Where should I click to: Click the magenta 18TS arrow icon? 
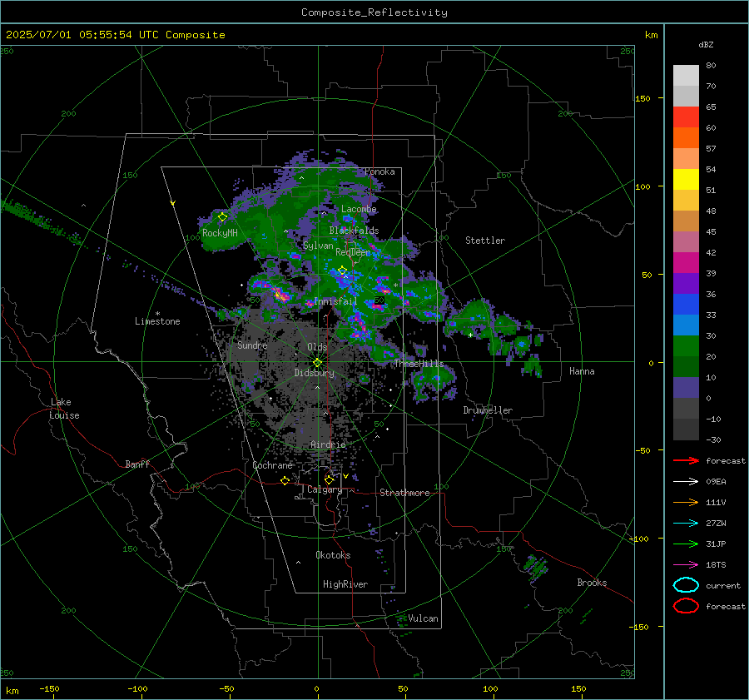coord(686,565)
